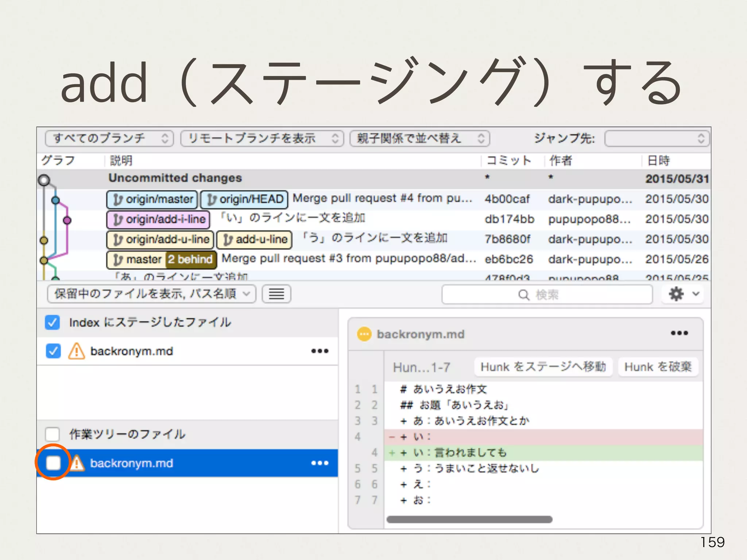
Task: Click the Uncommitted changes graph node
Action: coord(44,180)
